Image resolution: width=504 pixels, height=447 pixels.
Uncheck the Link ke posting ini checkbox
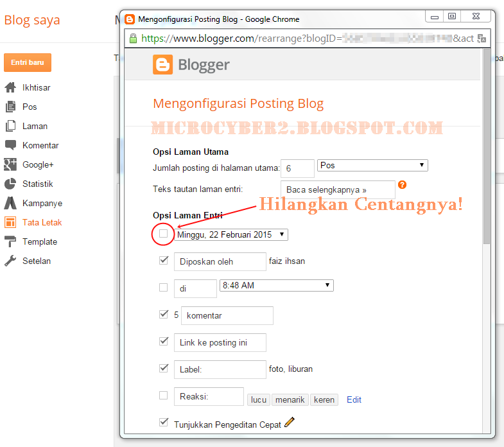point(164,341)
